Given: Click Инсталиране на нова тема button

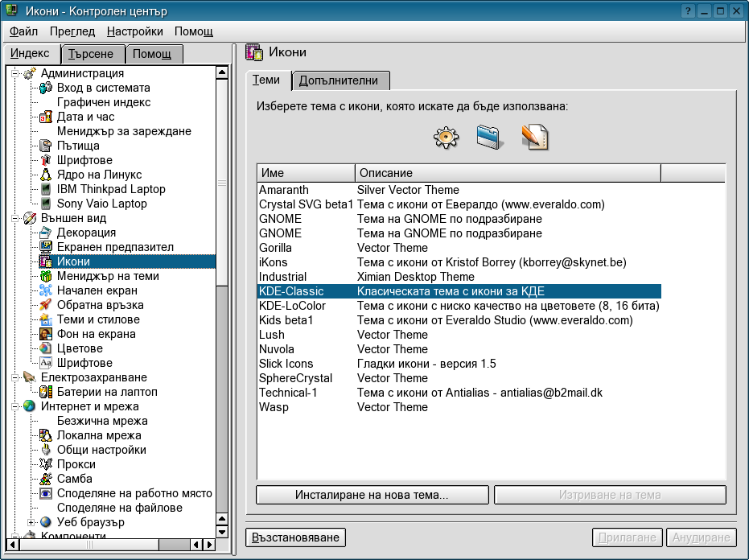Looking at the screenshot, I should (372, 495).
